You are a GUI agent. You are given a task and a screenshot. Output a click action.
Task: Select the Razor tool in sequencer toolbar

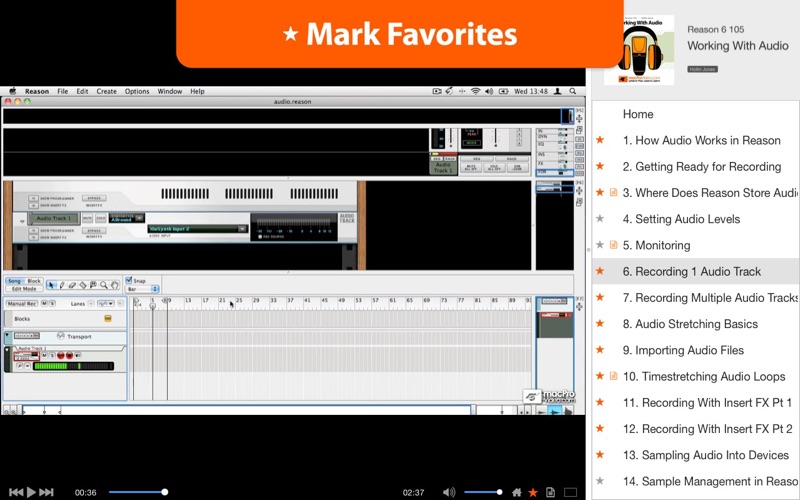coord(83,285)
